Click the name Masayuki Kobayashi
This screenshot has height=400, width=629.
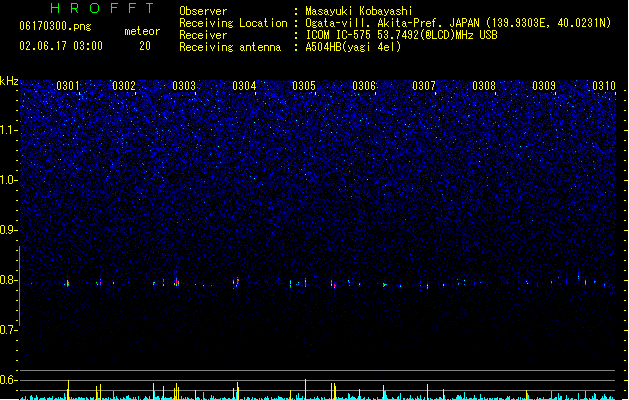[x=359, y=11]
